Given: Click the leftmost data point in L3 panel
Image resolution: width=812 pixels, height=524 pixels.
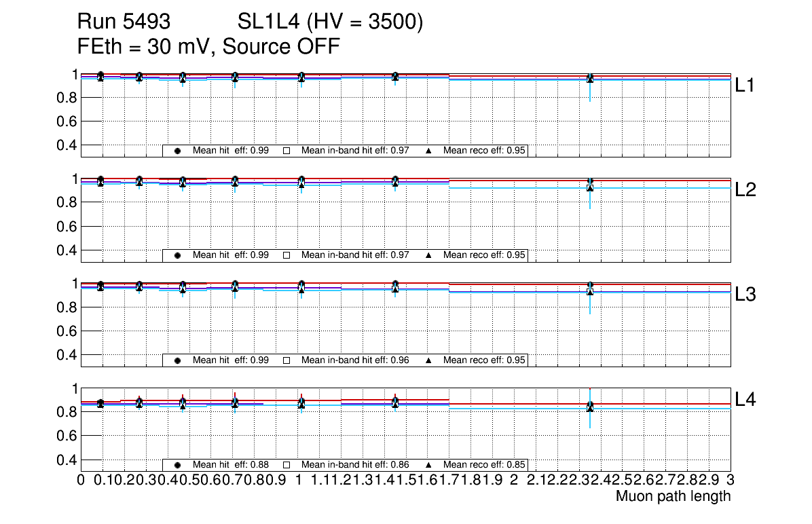Looking at the screenshot, I should click(100, 286).
